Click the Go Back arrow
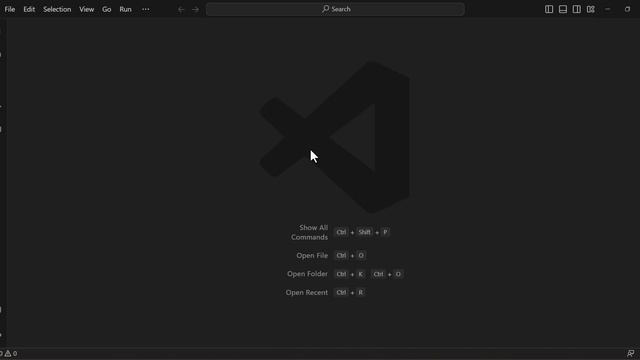This screenshot has height=360, width=640. 181,9
